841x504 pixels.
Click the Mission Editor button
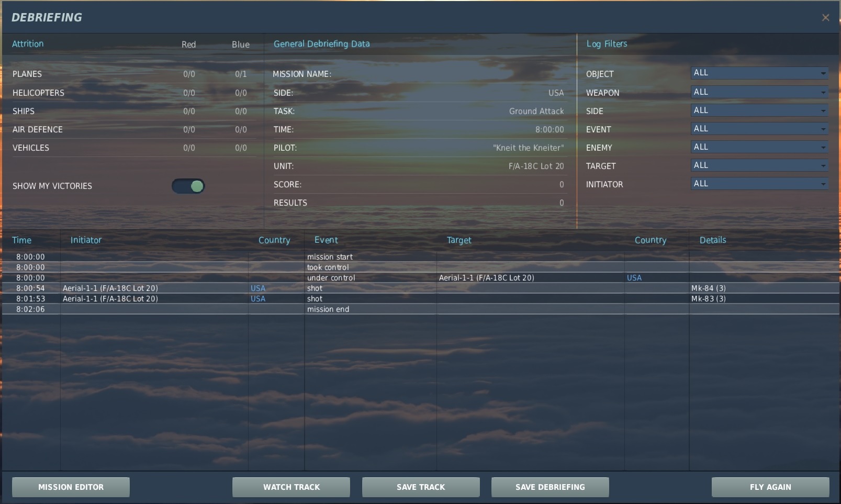(71, 487)
